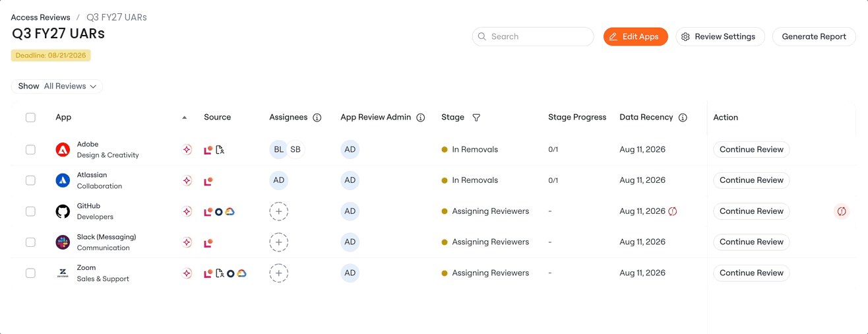Open the Stage filter funnel icon
868x334 pixels.
coord(476,117)
